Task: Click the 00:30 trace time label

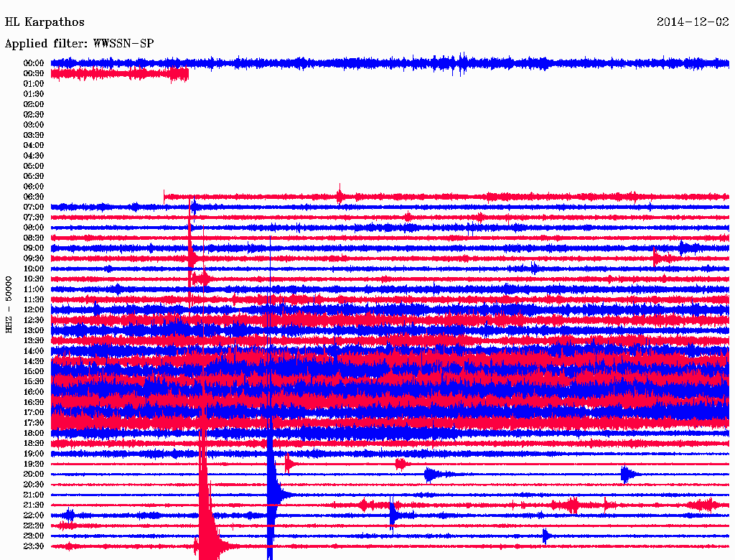Action: tap(34, 74)
